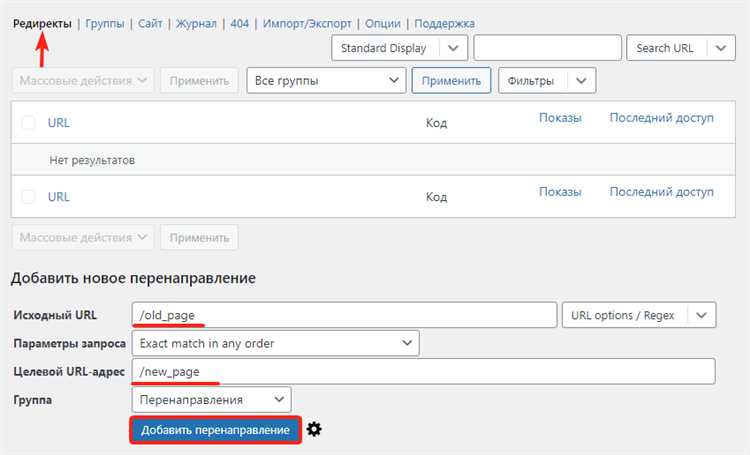Open the Перенаправления group dropdown
Image resolution: width=750 pixels, height=455 pixels.
[211, 400]
